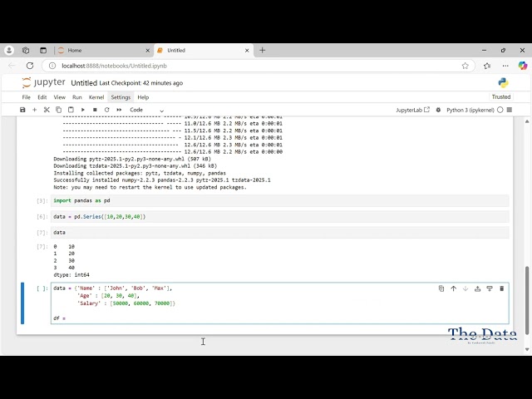This screenshot has width=532, height=399.
Task: Move the active cell down
Action: pos(465,288)
